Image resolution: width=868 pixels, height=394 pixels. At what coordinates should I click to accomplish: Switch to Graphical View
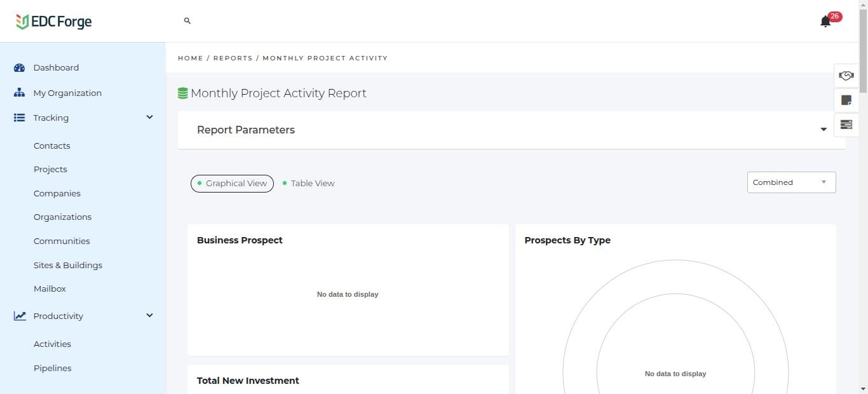[x=232, y=184]
